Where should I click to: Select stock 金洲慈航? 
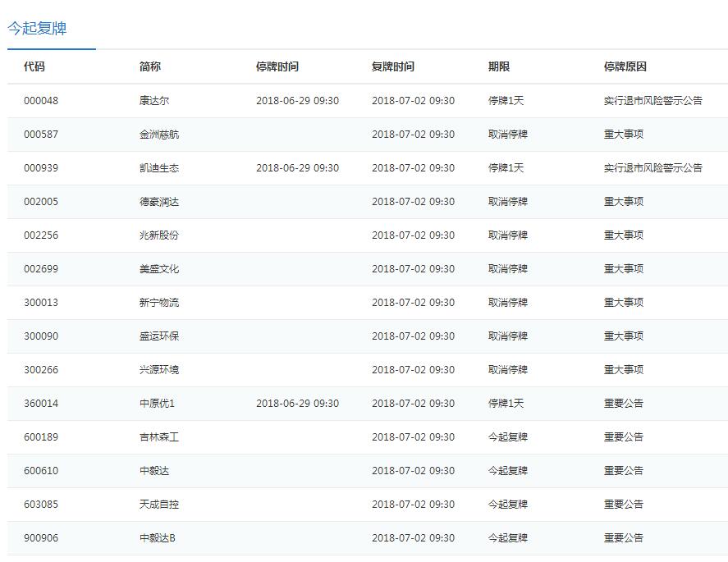coord(159,135)
